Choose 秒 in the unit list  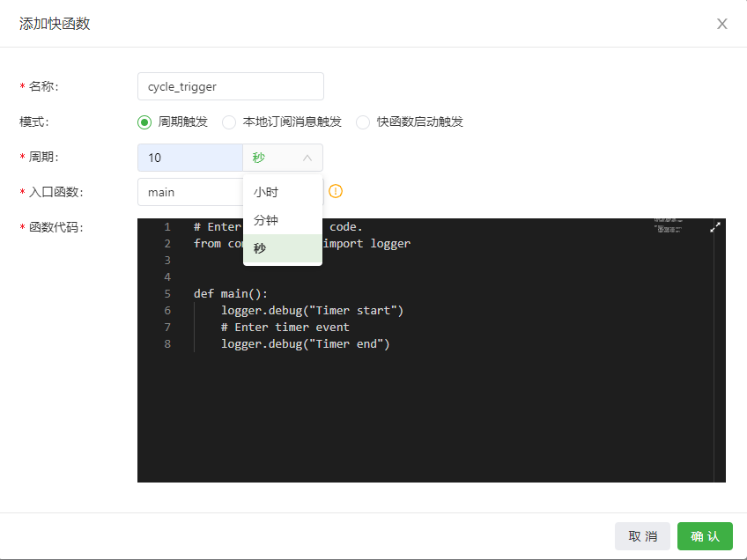click(x=283, y=248)
